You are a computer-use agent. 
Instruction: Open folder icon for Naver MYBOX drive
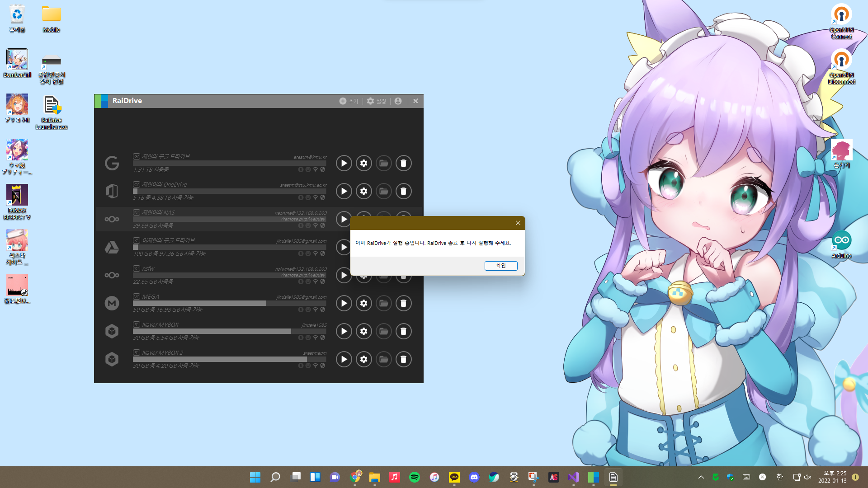[x=383, y=331]
